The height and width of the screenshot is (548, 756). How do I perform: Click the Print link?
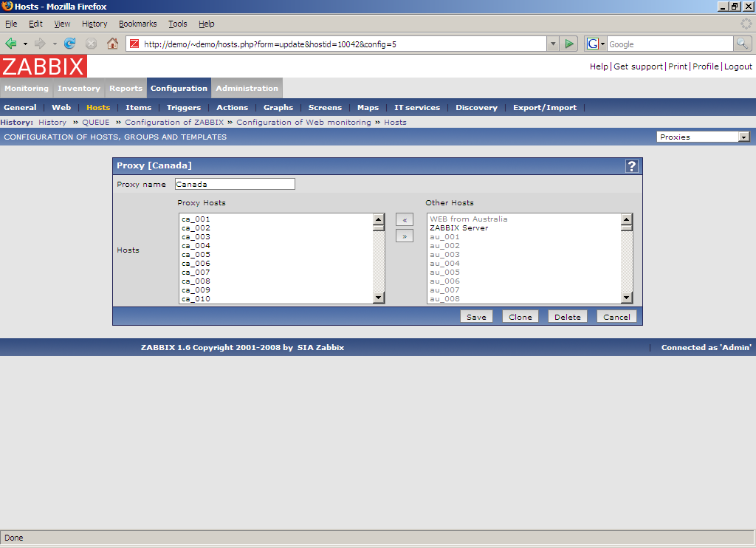[678, 66]
